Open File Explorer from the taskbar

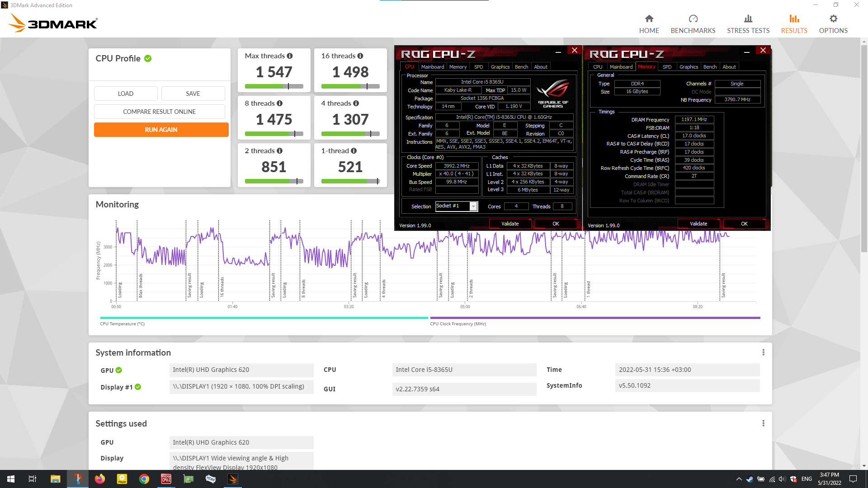(55, 479)
